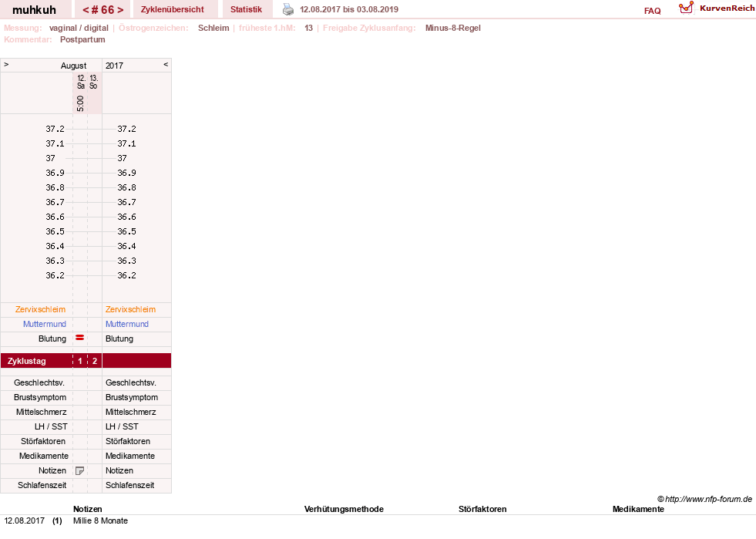The width and height of the screenshot is (756, 539).
Task: Click the 13. So date header
Action: click(93, 82)
